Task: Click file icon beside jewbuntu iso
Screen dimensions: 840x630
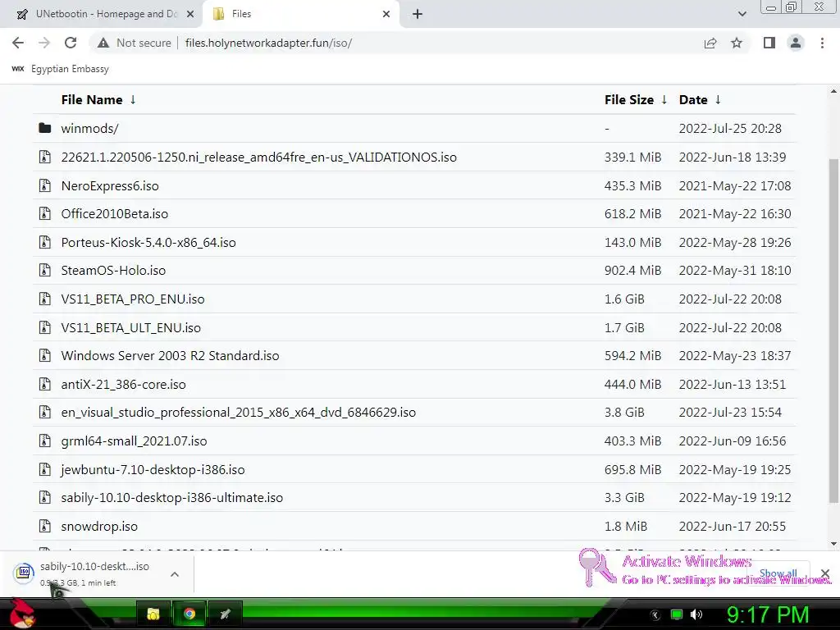Action: (x=45, y=469)
